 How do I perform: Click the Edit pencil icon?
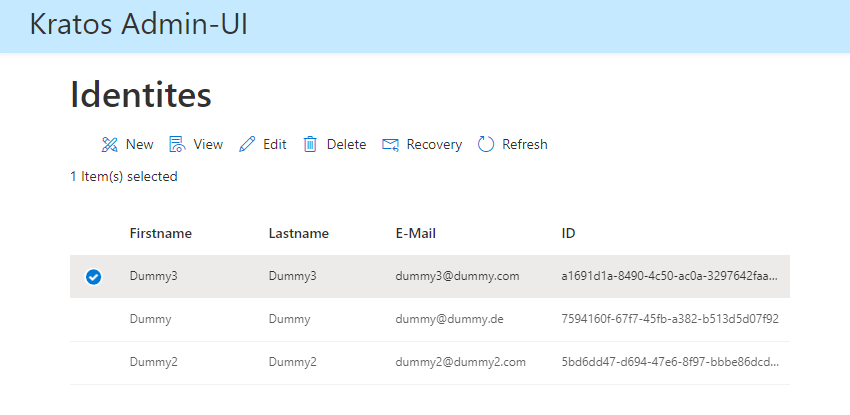pos(247,144)
